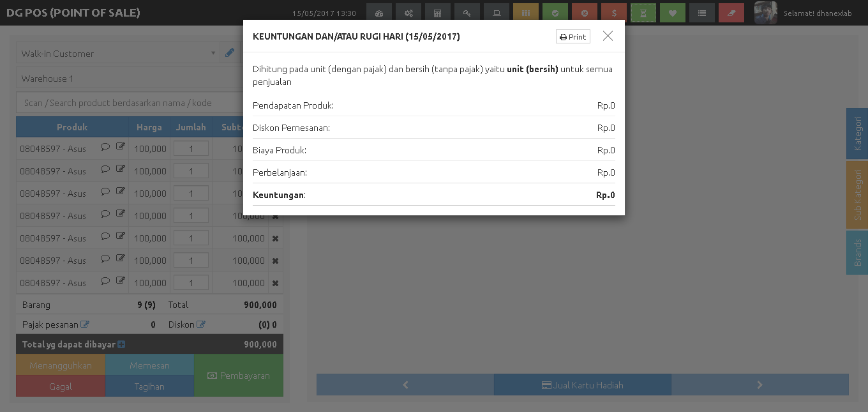The width and height of the screenshot is (868, 412).
Task: Click the edit icon next to Diskon
Action: coord(201,324)
